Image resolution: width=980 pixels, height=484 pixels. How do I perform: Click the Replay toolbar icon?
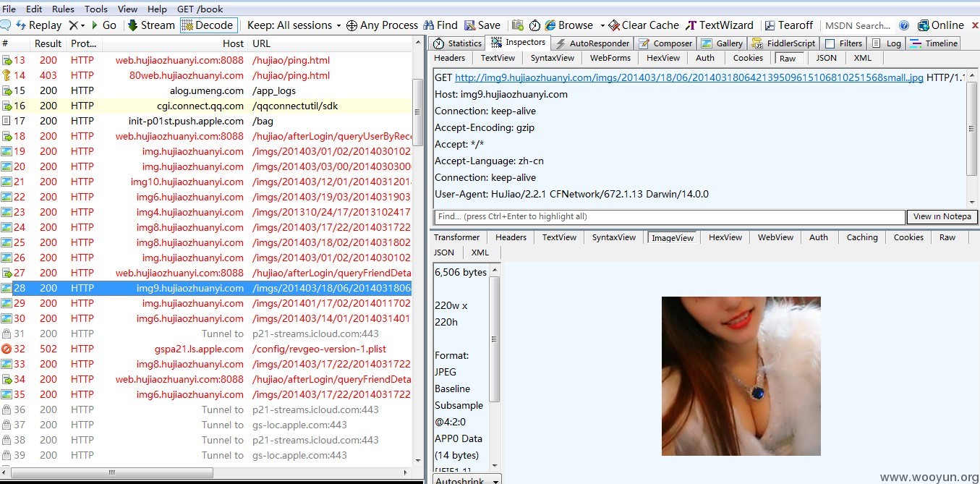coord(21,25)
